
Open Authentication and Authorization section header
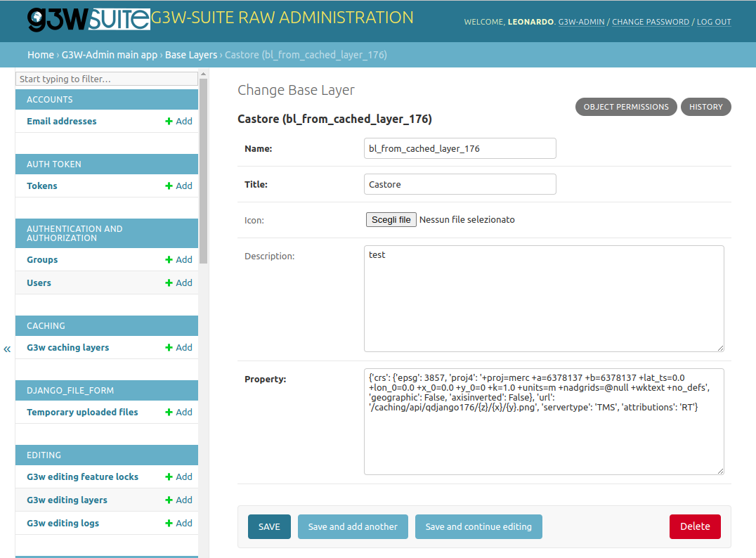107,233
